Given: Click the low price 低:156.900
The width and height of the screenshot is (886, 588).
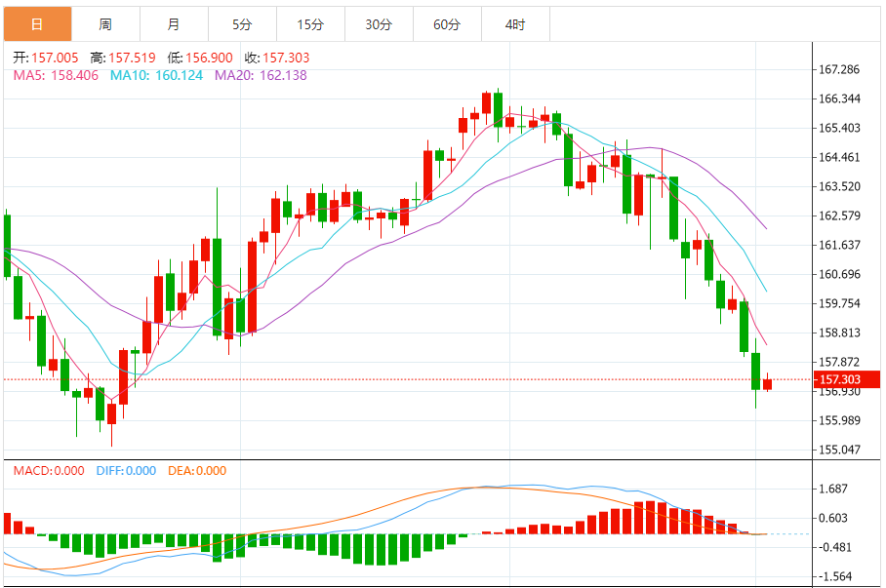Looking at the screenshot, I should click(x=200, y=58).
